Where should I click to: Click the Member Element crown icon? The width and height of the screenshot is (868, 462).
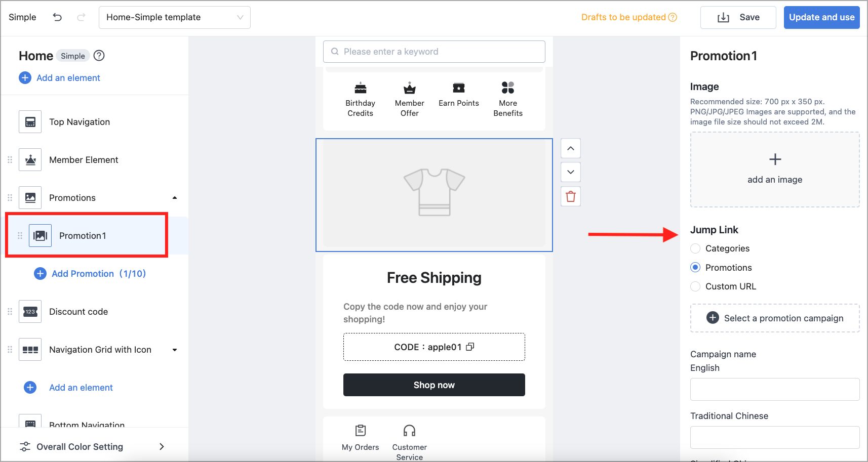[30, 160]
